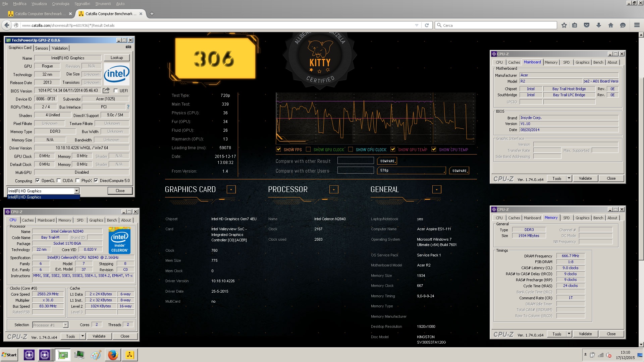
Task: Click the browser vertical scrollbar thumb
Action: pos(641,169)
